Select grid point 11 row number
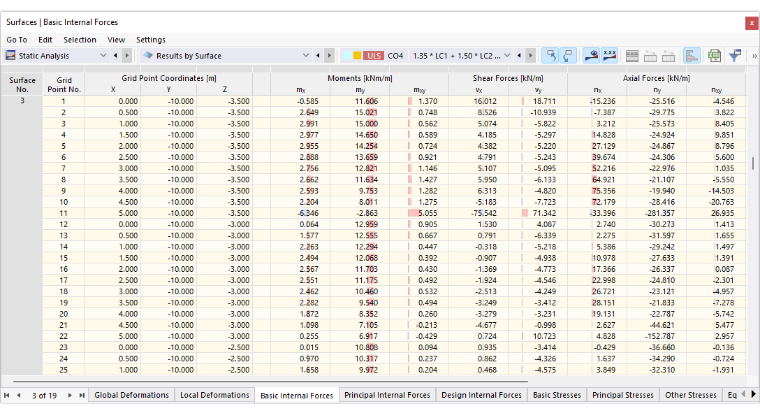The image size is (760, 414). (x=63, y=213)
